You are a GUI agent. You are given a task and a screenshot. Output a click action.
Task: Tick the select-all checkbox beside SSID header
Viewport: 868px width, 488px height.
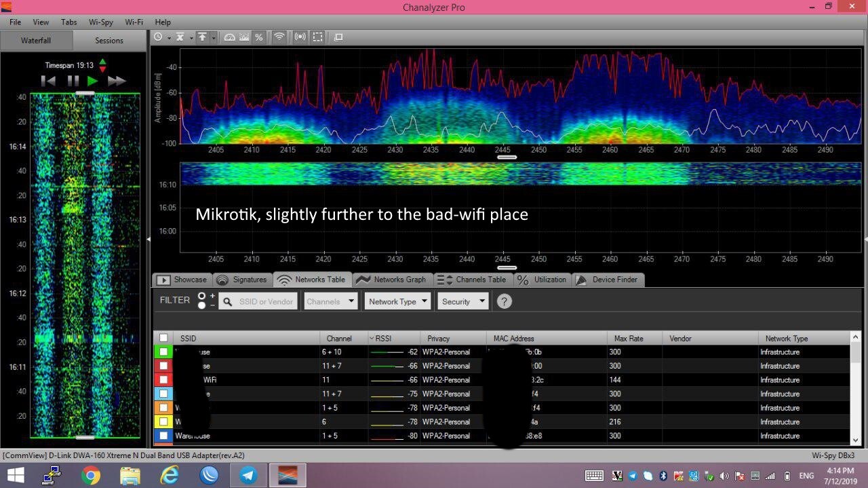pos(163,338)
